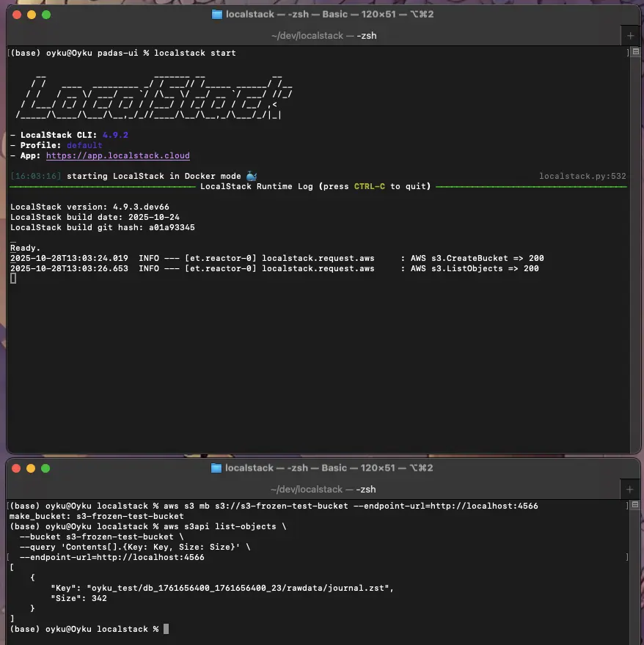Close the bottom terminal window
644x645 pixels.
(x=17, y=468)
